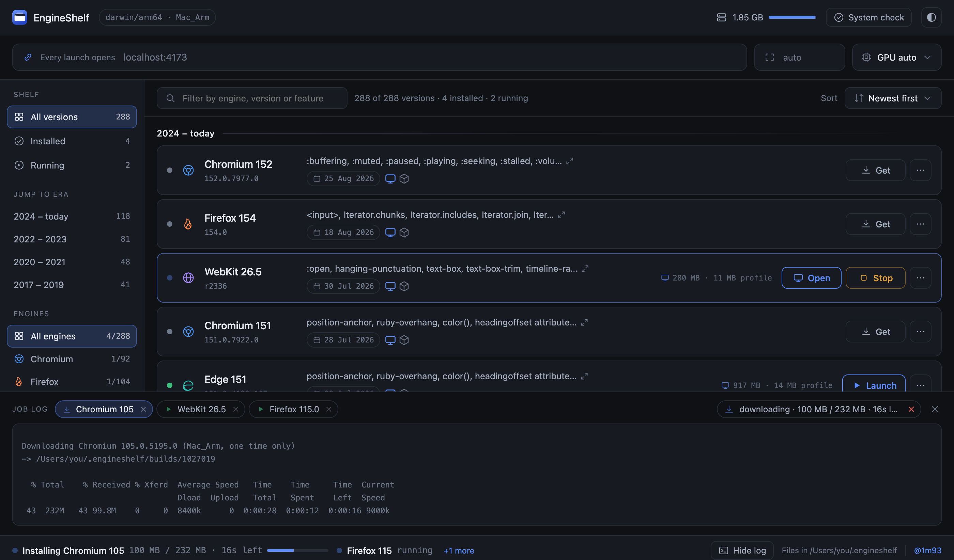Jump to 2017 – 2019 era

tap(72, 285)
